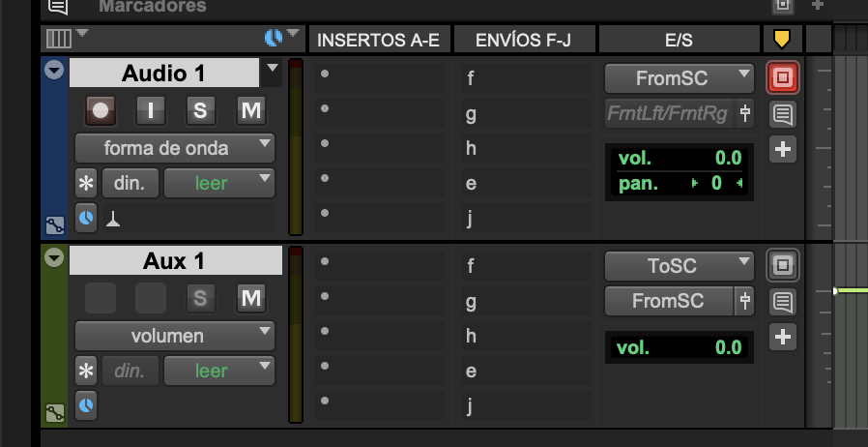Open Aux 1 track comments icon
Viewport: 868px width, 447px height.
click(x=782, y=303)
